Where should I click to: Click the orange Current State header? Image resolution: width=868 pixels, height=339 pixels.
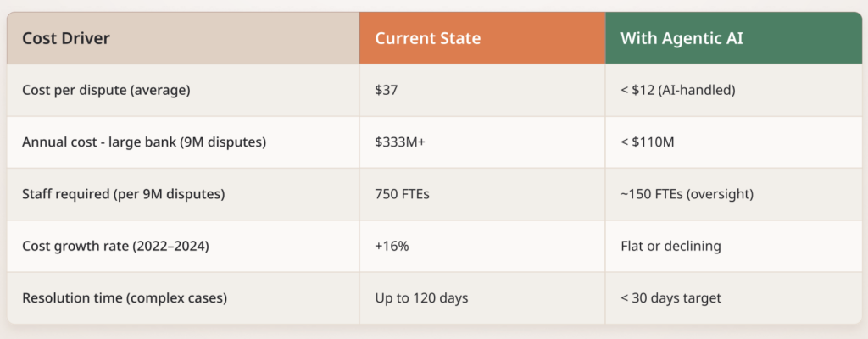pyautogui.click(x=427, y=38)
